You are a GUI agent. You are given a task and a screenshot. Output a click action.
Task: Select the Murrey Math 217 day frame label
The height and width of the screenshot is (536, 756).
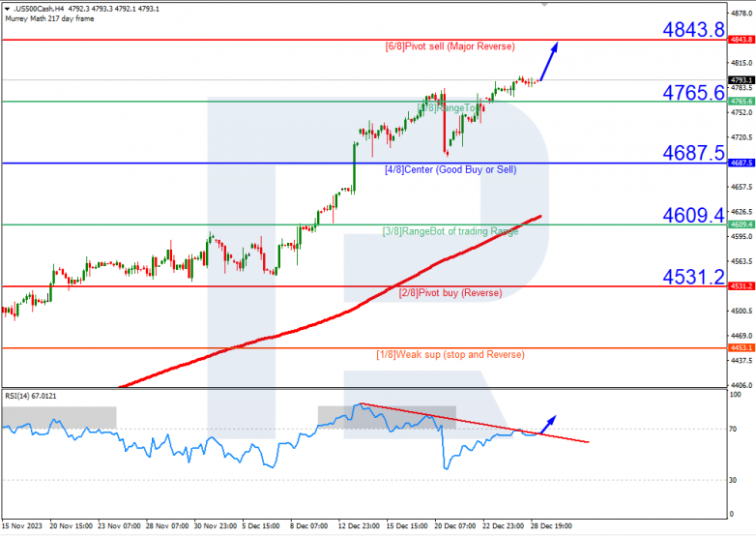49,18
